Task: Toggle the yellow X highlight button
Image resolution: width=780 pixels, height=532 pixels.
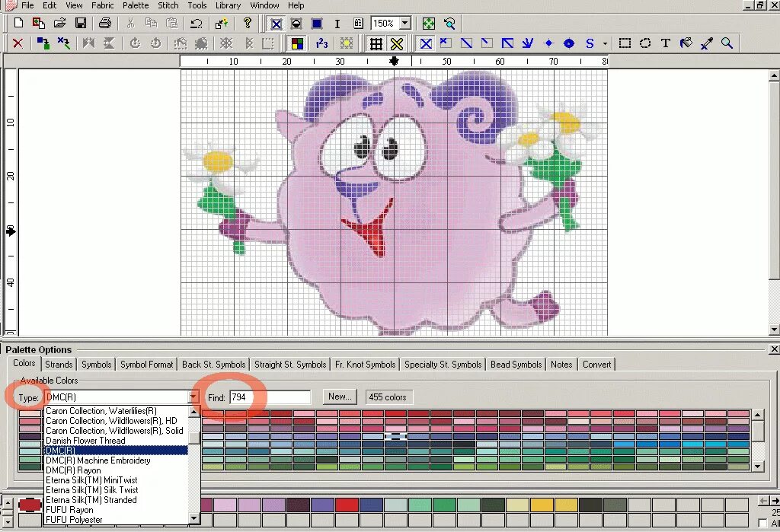Action: 396,43
